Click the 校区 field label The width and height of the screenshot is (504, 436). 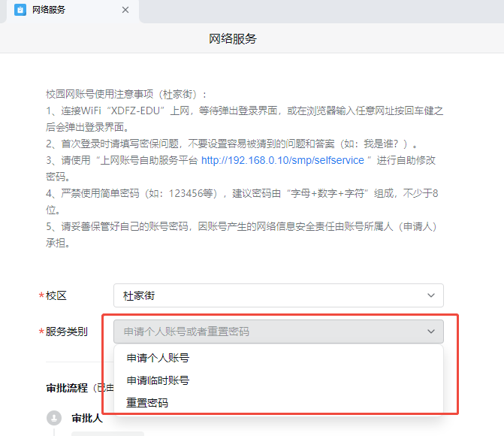click(x=56, y=295)
